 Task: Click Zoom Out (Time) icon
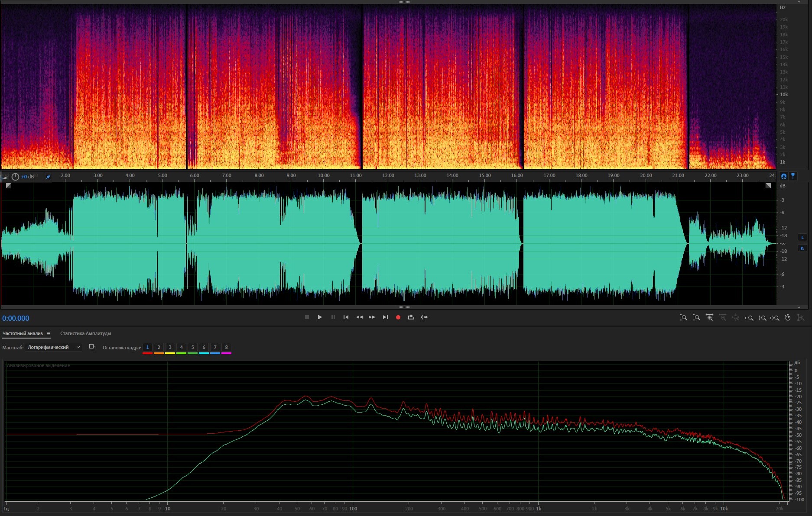[722, 318]
